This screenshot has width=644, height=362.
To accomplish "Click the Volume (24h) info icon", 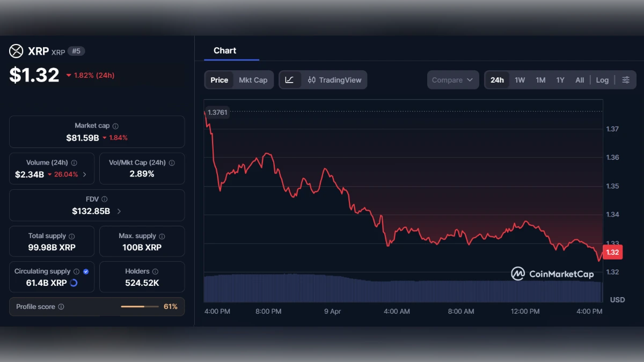I will point(75,162).
